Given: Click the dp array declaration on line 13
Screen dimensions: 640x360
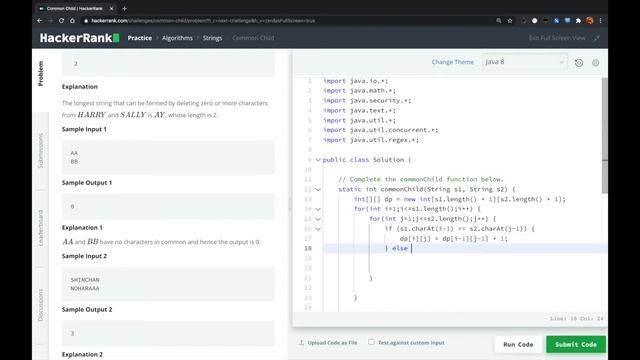Looking at the screenshot, I should 460,199.
